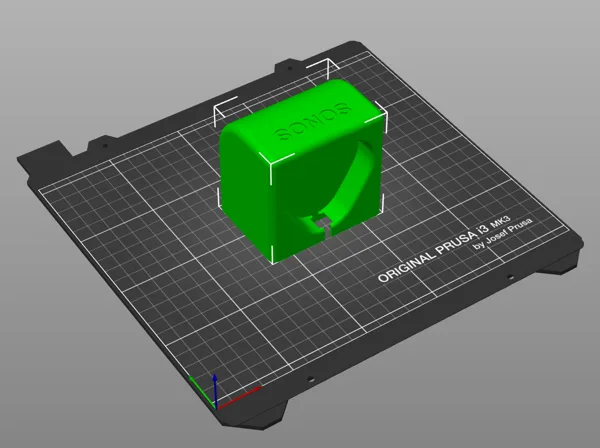600x448 pixels.
Task: Click the green Y axis line
Action: (x=202, y=392)
